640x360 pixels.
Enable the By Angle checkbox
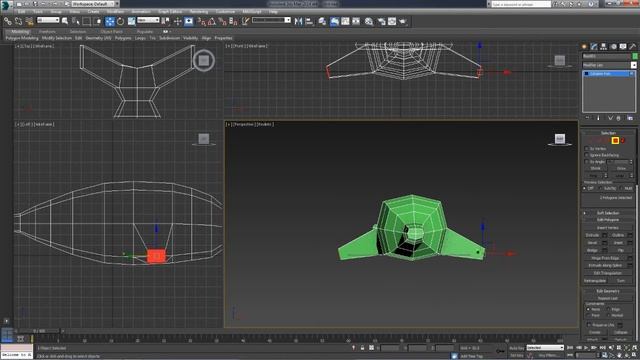coord(587,162)
